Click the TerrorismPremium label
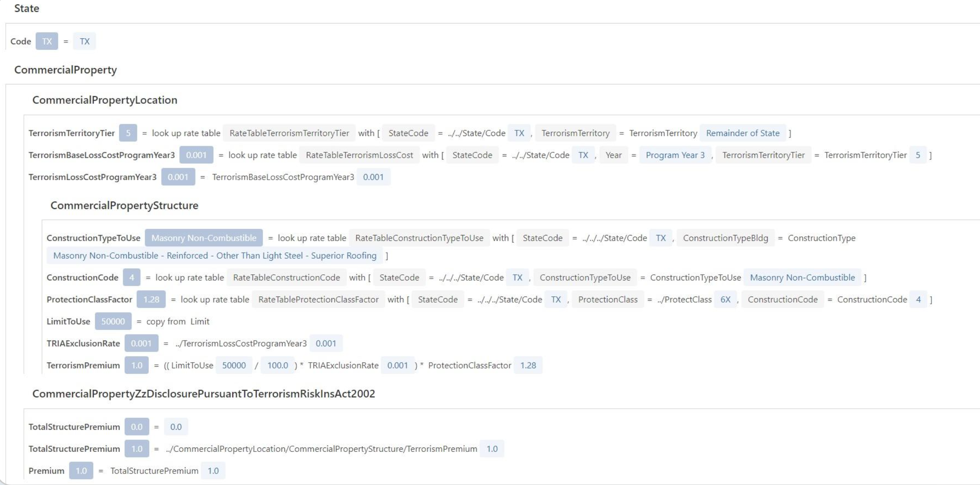980x485 pixels. [x=83, y=366]
